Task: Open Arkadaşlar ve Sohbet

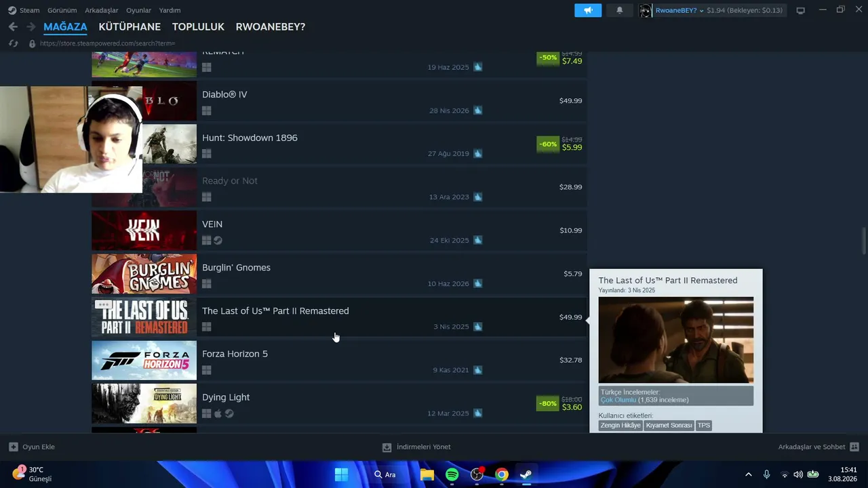Action: [x=818, y=447]
